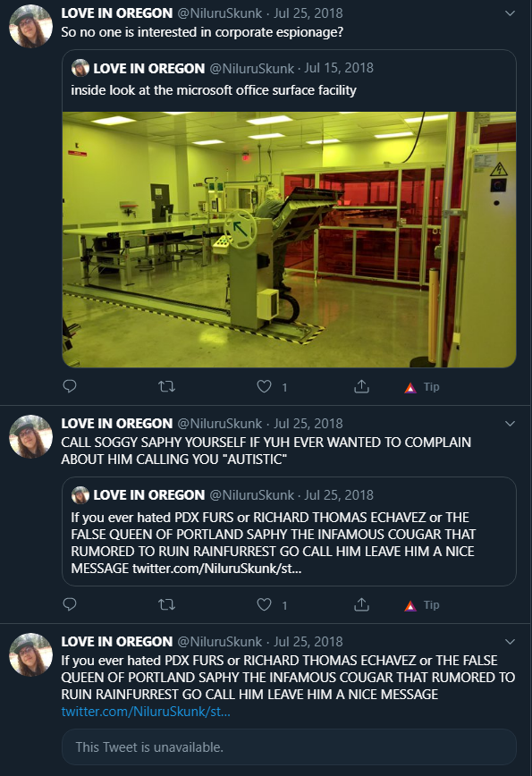
Task: Open the twitter.com/NiluruSkunk link in last tweet
Action: (146, 711)
